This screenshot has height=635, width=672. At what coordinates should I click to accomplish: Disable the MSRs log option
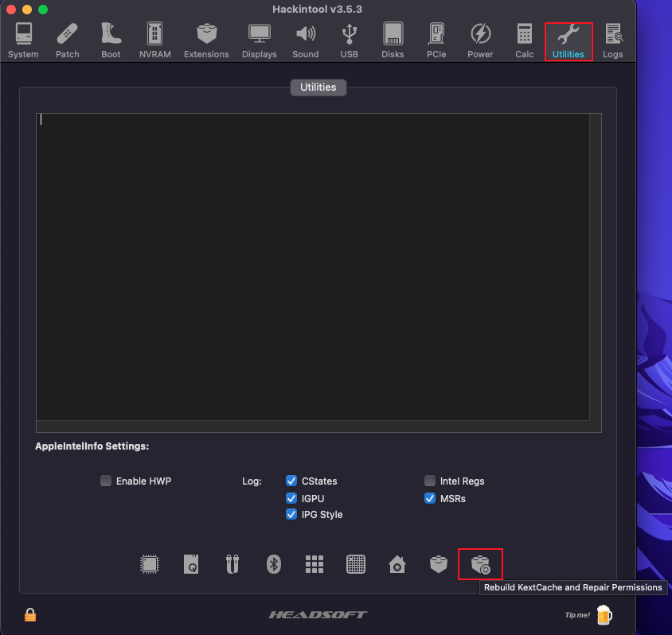point(430,498)
